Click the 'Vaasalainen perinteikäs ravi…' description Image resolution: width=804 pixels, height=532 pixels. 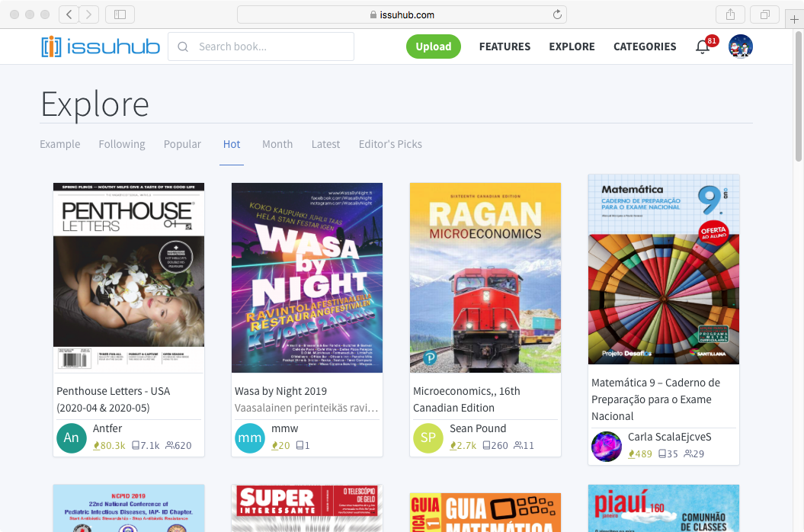pyautogui.click(x=306, y=408)
